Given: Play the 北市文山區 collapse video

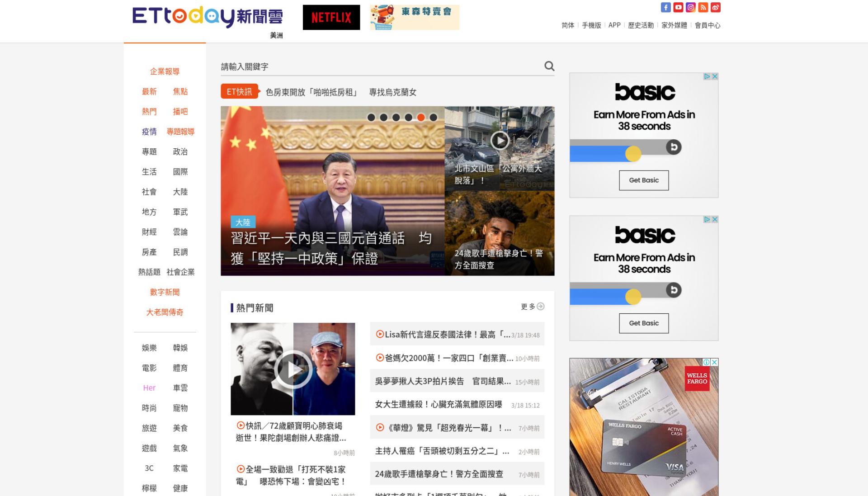Looking at the screenshot, I should point(500,141).
